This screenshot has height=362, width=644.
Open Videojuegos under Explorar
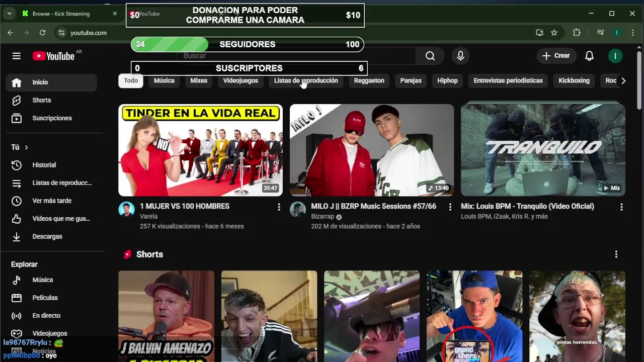point(51,333)
